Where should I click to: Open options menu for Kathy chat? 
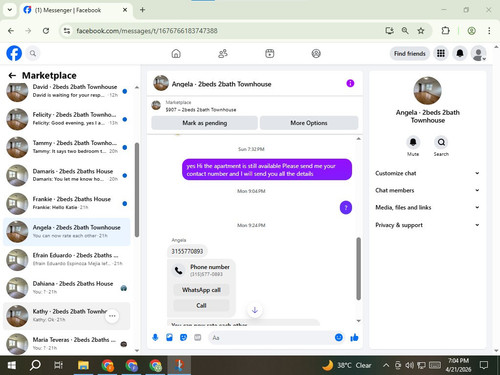[112, 316]
